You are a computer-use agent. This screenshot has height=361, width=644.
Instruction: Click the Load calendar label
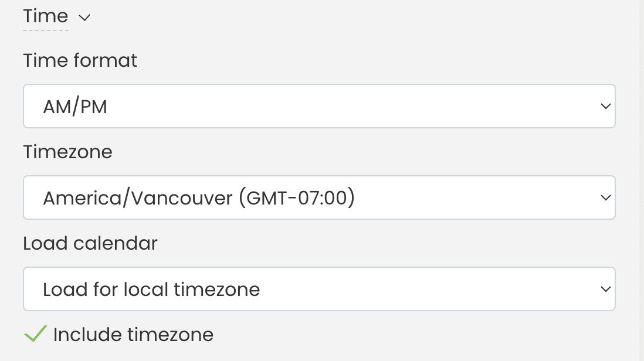(90, 243)
